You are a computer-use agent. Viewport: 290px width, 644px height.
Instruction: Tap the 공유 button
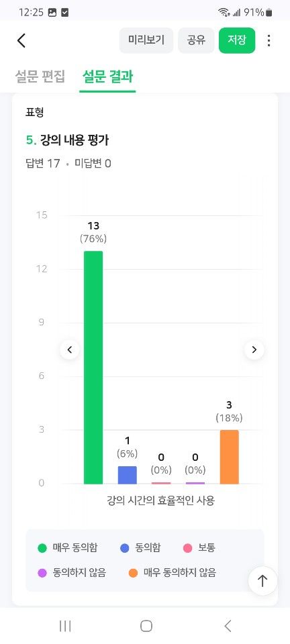[196, 40]
